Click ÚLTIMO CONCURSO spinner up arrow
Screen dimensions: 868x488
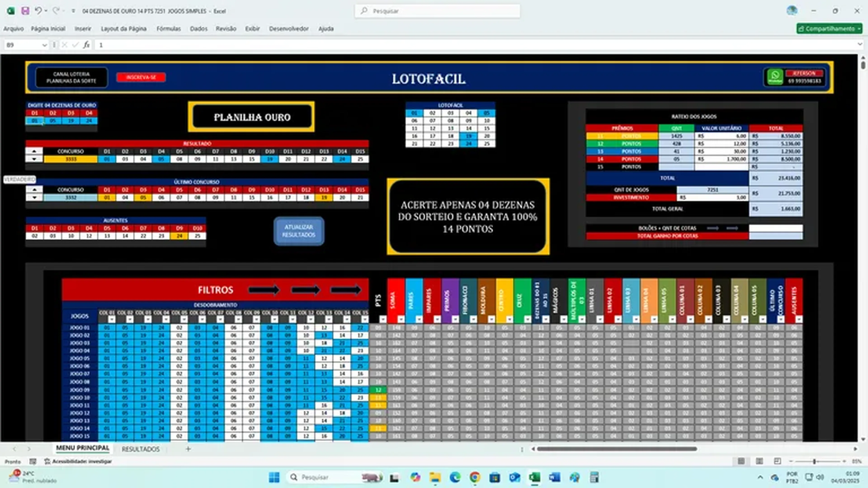34,190
